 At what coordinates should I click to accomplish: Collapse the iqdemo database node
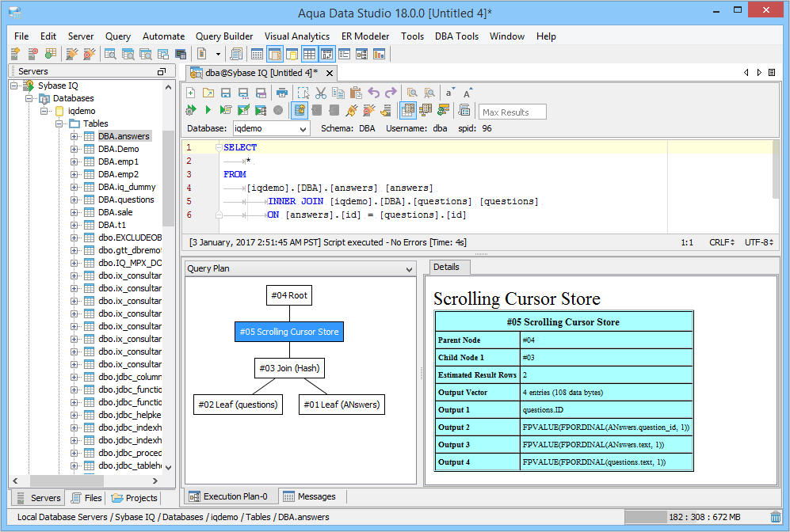click(x=44, y=111)
